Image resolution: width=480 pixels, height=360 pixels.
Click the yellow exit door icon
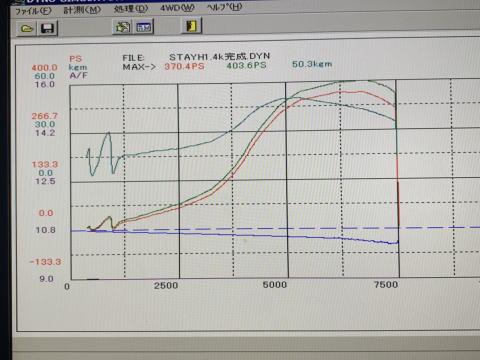tap(192, 26)
